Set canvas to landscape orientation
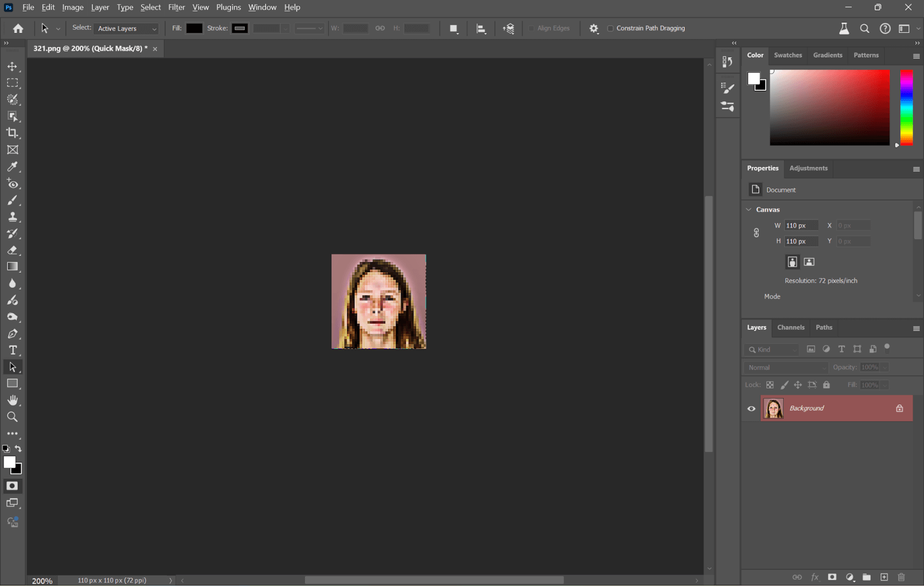The image size is (924, 586). tap(809, 262)
